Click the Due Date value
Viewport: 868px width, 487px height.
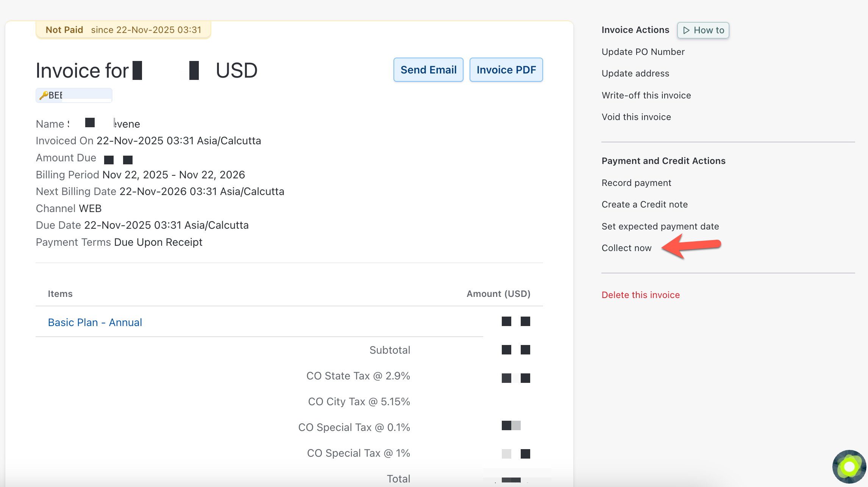166,225
